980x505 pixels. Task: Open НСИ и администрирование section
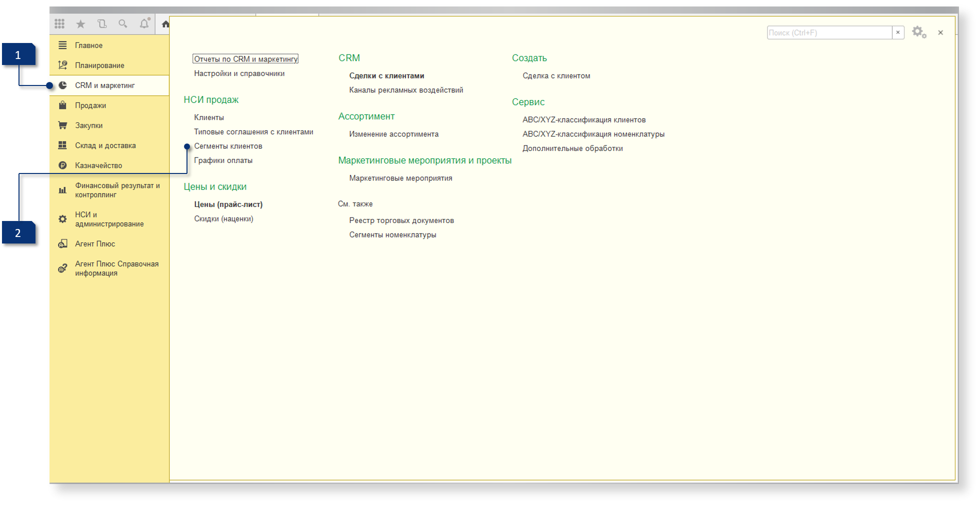point(109,219)
